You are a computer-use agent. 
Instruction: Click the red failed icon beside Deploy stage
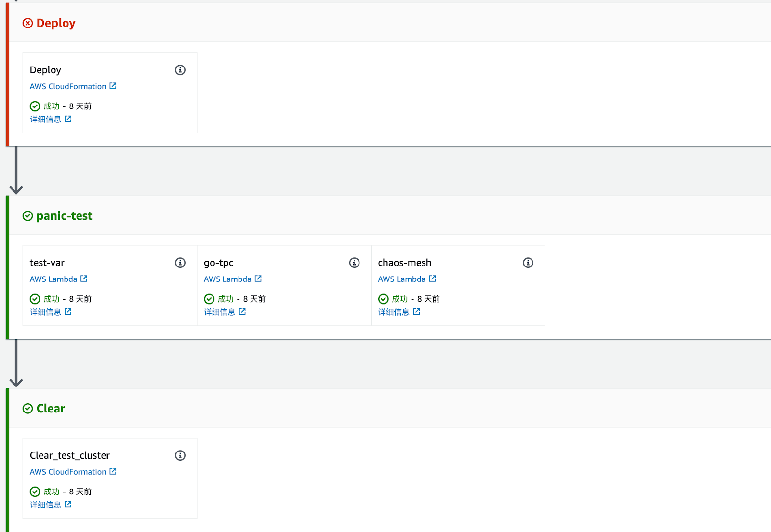click(28, 23)
